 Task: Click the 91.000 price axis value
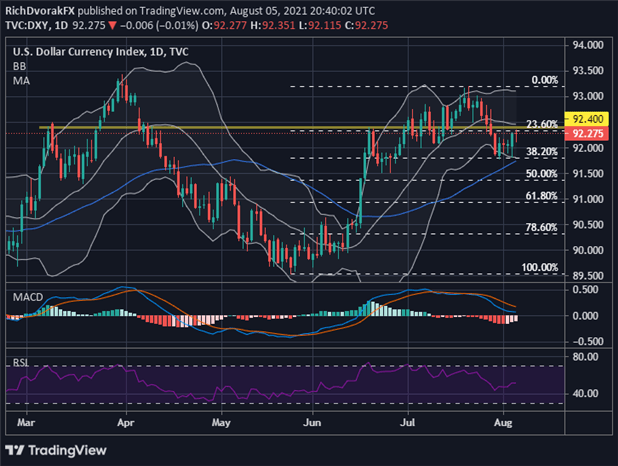point(588,199)
